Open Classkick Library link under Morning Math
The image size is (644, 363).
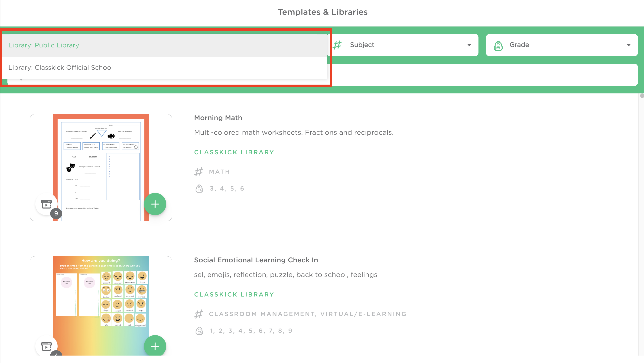point(234,152)
